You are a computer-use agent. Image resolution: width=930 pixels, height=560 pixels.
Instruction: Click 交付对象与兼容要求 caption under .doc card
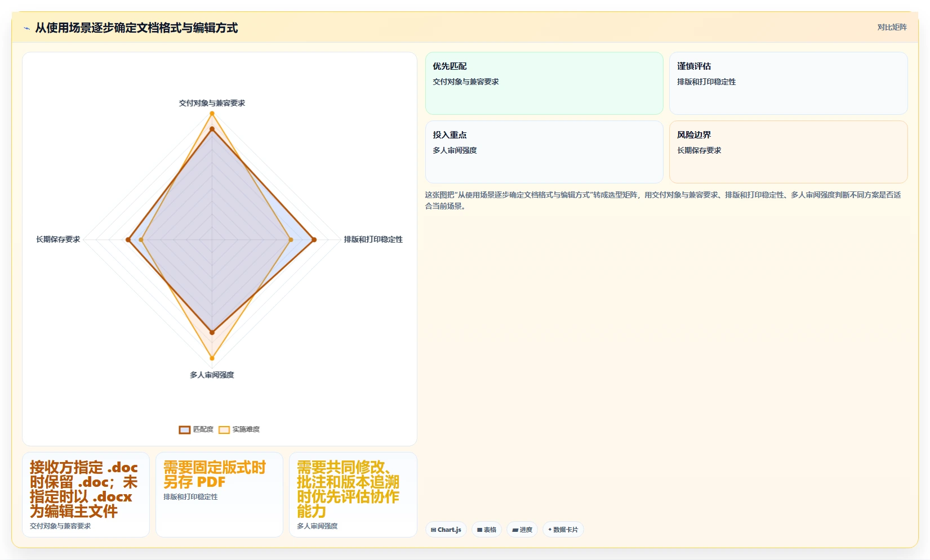[60, 526]
